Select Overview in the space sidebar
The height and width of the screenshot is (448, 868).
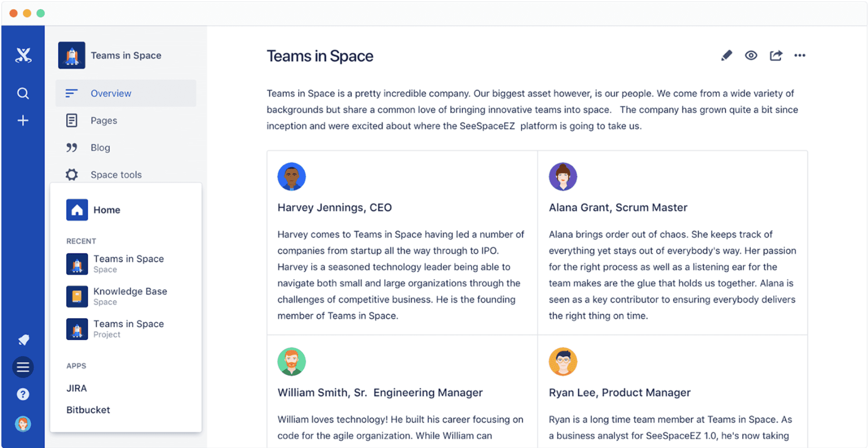pos(111,93)
